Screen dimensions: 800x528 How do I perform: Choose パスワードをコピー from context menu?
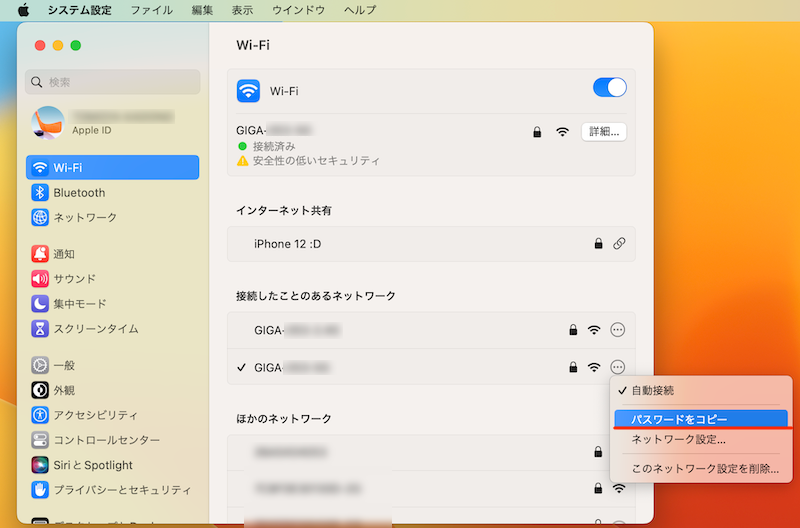point(679,419)
